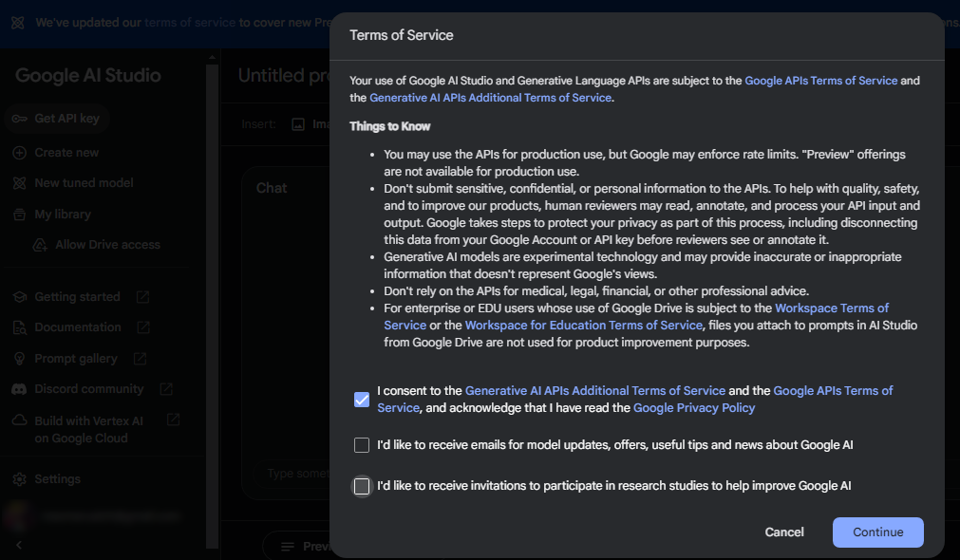The image size is (960, 560).
Task: Click the Get API key key icon
Action: 20,119
